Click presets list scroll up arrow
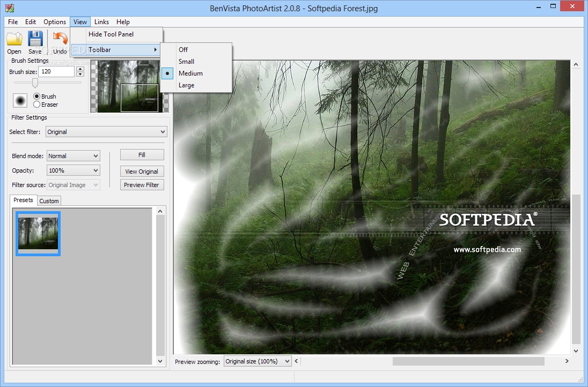This screenshot has width=588, height=387. pos(160,211)
